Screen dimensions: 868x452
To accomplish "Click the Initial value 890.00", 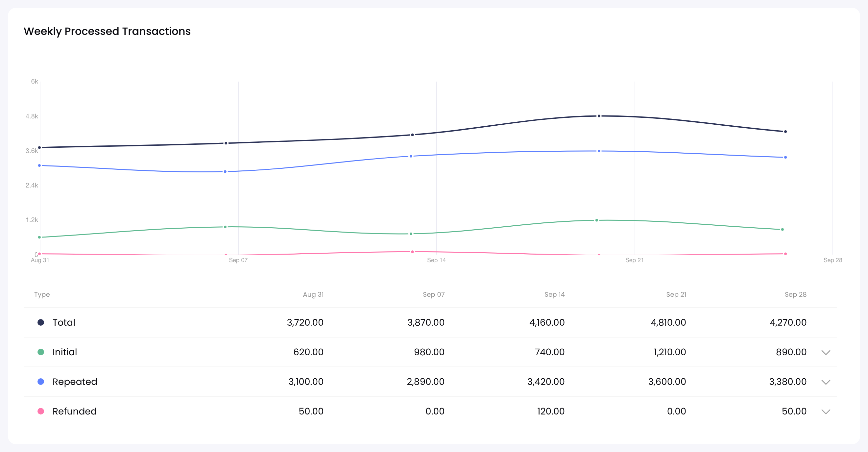I will (791, 352).
